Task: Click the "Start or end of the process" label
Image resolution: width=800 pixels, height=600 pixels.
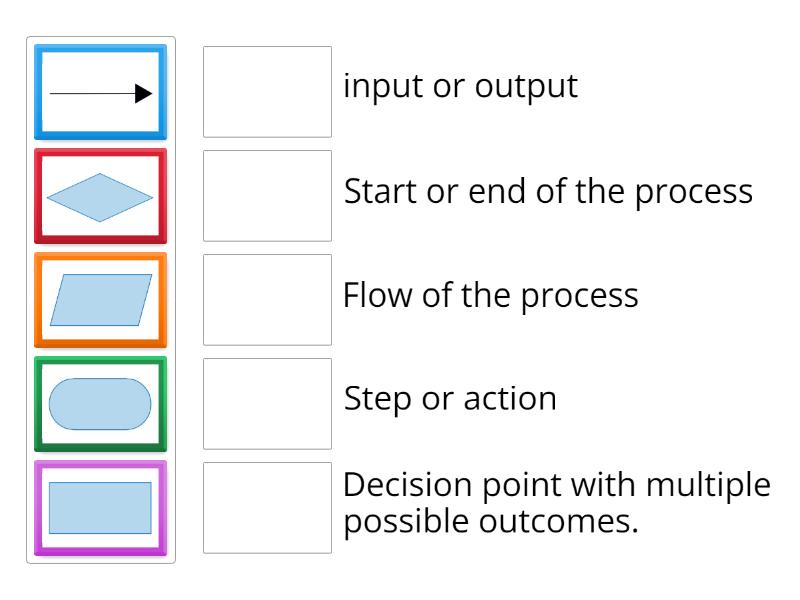Action: pyautogui.click(x=548, y=191)
